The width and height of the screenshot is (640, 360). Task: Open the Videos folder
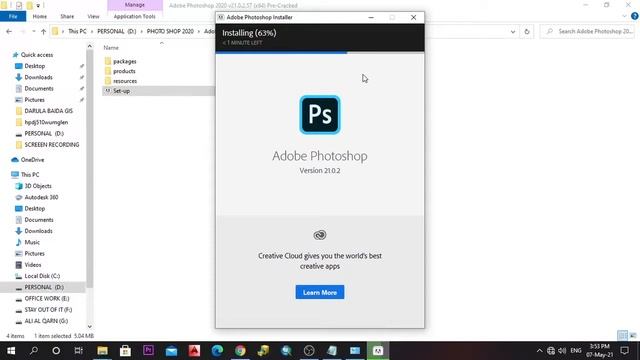[33, 264]
